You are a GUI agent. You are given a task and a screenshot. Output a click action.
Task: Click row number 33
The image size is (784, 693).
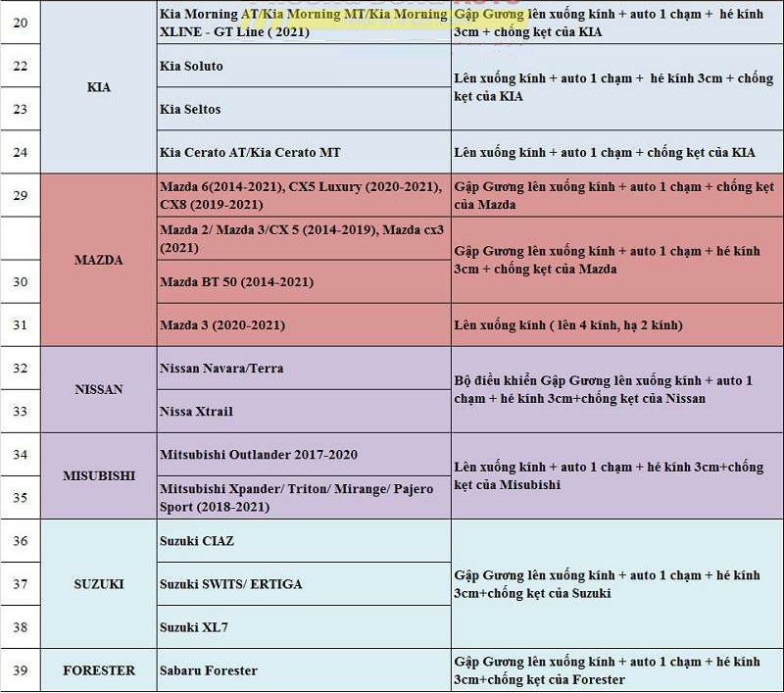20,412
